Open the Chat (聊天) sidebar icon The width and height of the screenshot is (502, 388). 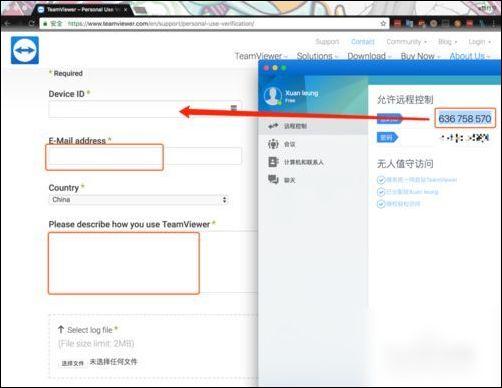(273, 180)
